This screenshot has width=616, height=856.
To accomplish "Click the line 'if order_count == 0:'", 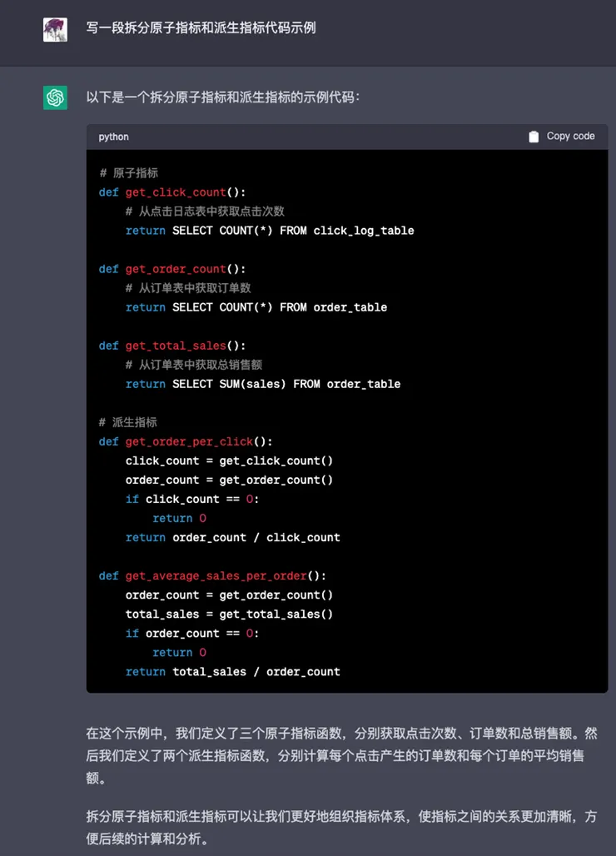I will [x=192, y=634].
